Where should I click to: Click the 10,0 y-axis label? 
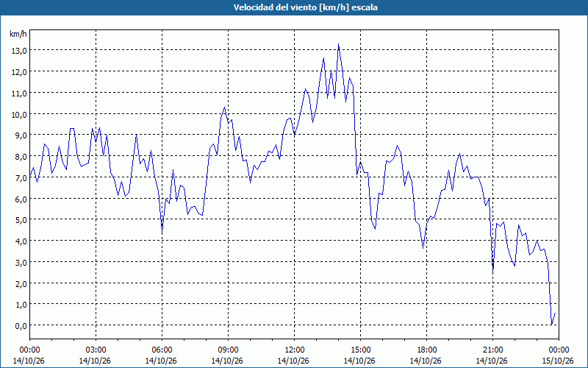[x=18, y=115]
